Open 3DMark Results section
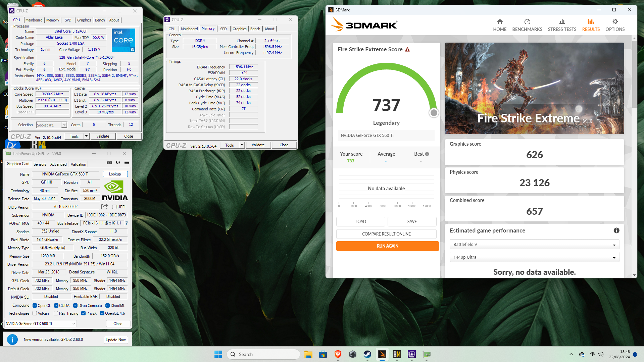The image size is (644, 362). pos(591,25)
